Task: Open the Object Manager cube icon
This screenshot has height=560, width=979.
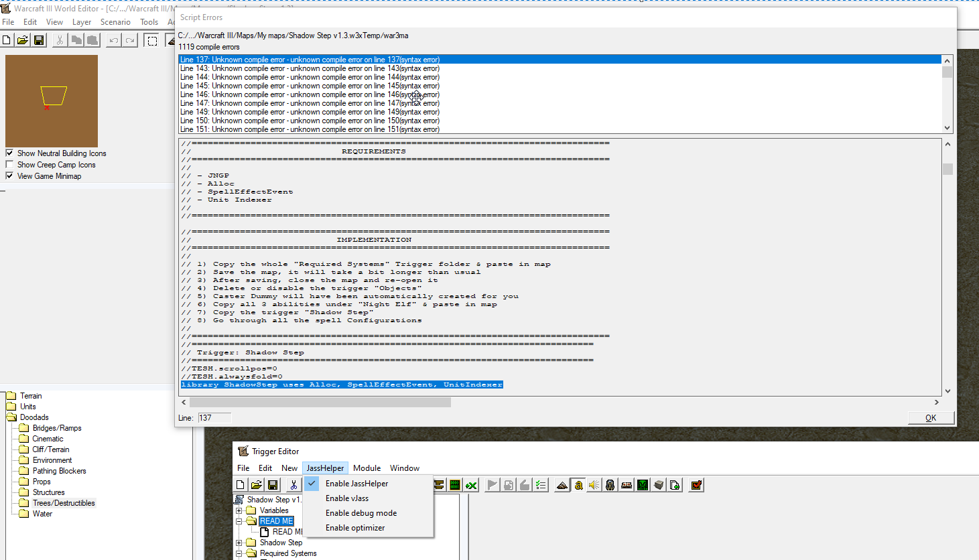Action: 659,485
